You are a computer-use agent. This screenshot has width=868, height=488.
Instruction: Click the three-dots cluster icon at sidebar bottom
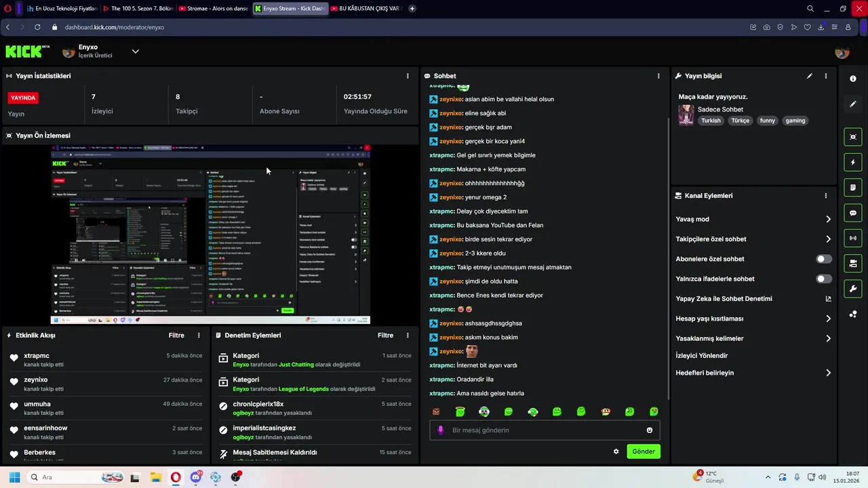(853, 314)
